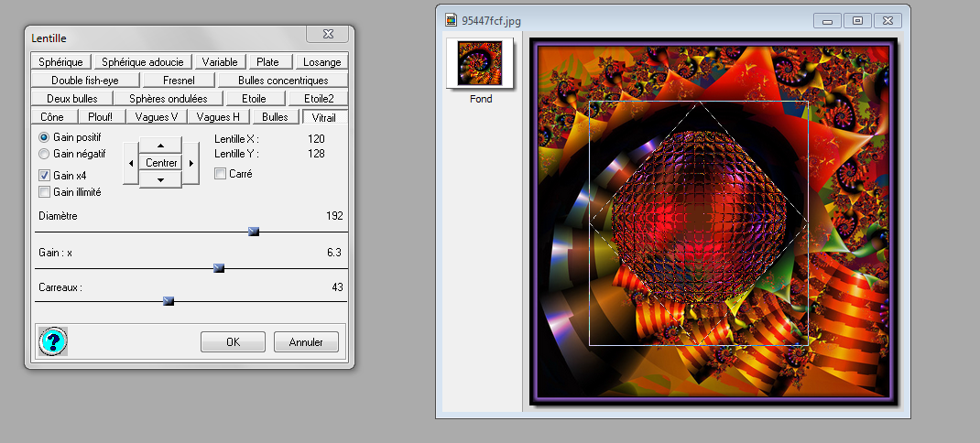Click the Annuler button
This screenshot has height=443, width=980.
click(306, 341)
